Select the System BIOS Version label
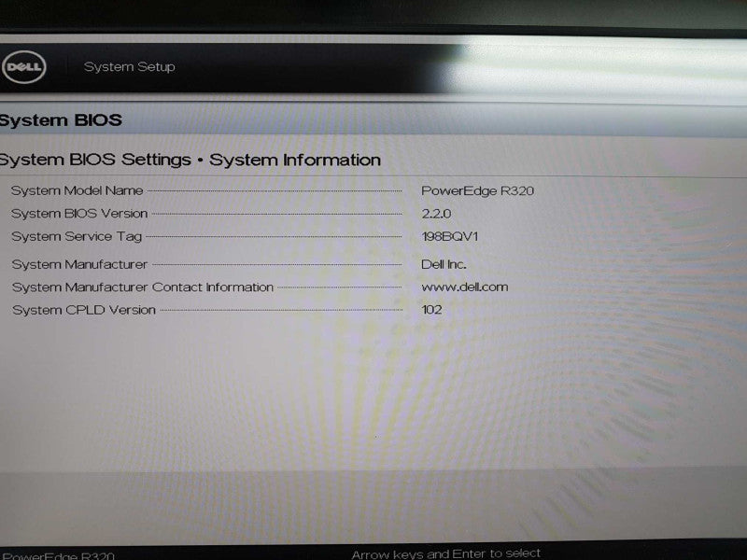This screenshot has height=560, width=747. pyautogui.click(x=79, y=214)
